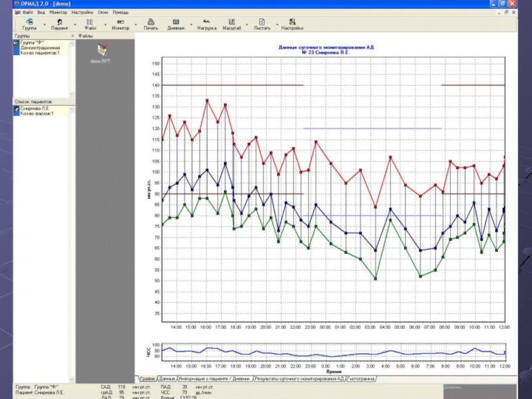Click the Группа toolbar icon
This screenshot has height=399, width=532.
(x=29, y=25)
